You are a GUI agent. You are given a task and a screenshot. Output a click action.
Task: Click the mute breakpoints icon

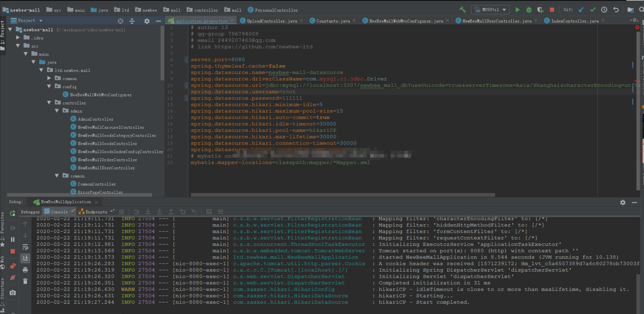(13, 278)
